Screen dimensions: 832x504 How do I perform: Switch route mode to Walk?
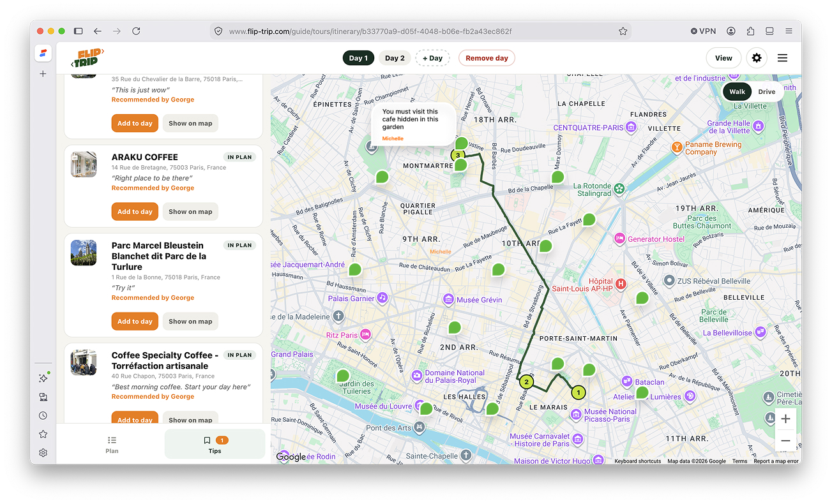(737, 92)
